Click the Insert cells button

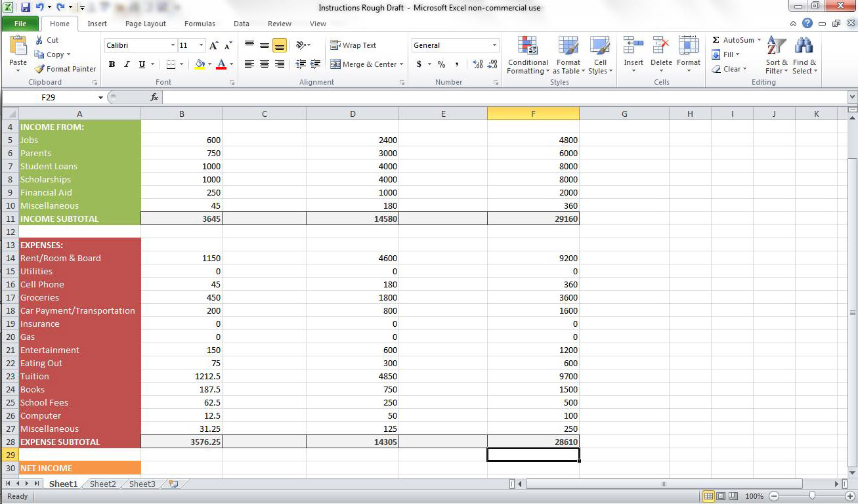[633, 55]
